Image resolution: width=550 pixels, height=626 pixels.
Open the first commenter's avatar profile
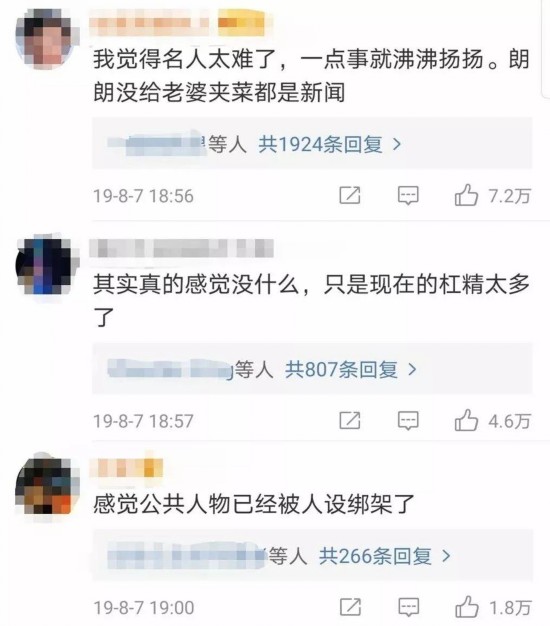point(46,40)
